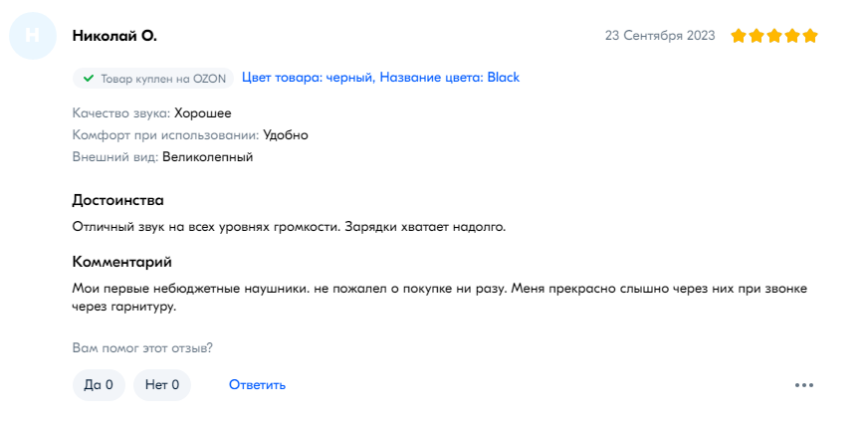This screenshot has height=423, width=868.
Task: Click the Товар куплен на OZON badge
Action: (x=152, y=79)
